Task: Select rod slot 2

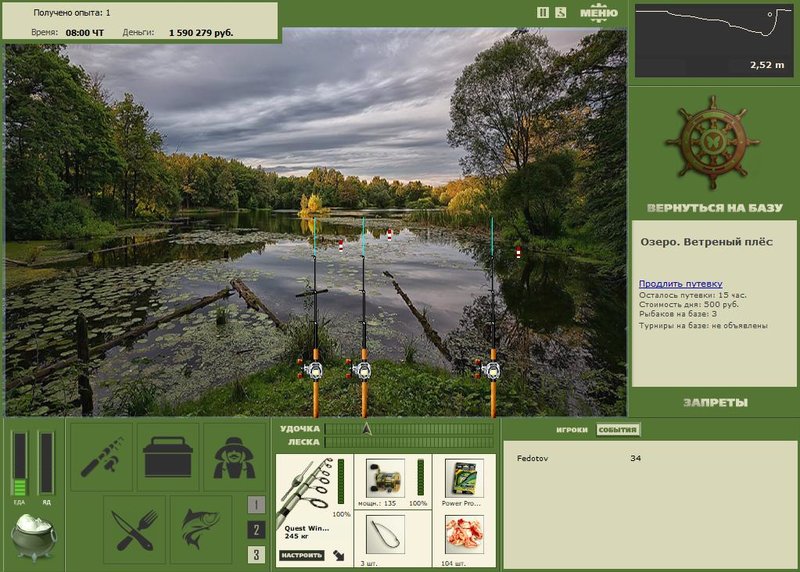Action: pyautogui.click(x=256, y=530)
